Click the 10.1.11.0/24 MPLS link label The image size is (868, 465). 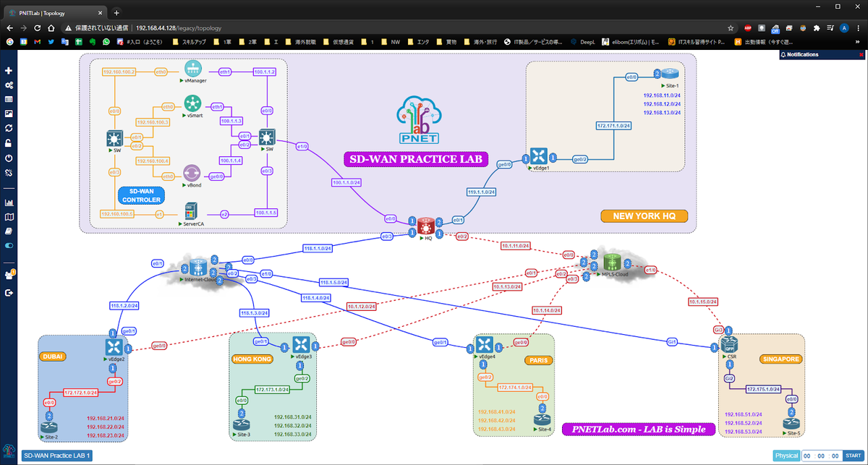[516, 246]
